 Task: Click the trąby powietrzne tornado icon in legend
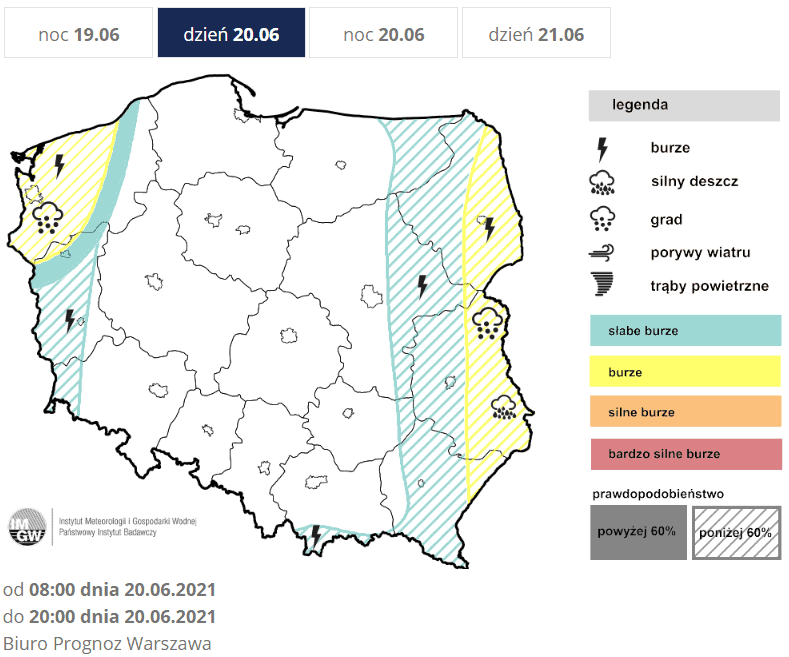[x=602, y=284]
